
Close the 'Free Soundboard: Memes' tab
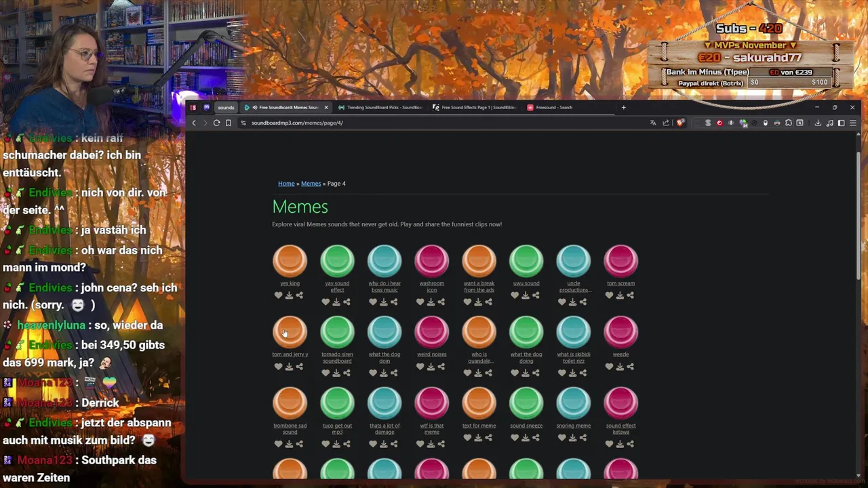click(326, 107)
